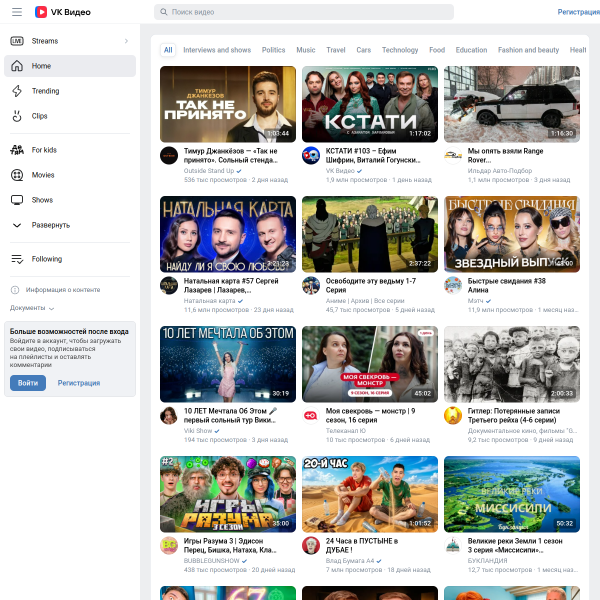
Task: Open BUBBLEGUNSHOW channel avatar
Action: (169, 546)
